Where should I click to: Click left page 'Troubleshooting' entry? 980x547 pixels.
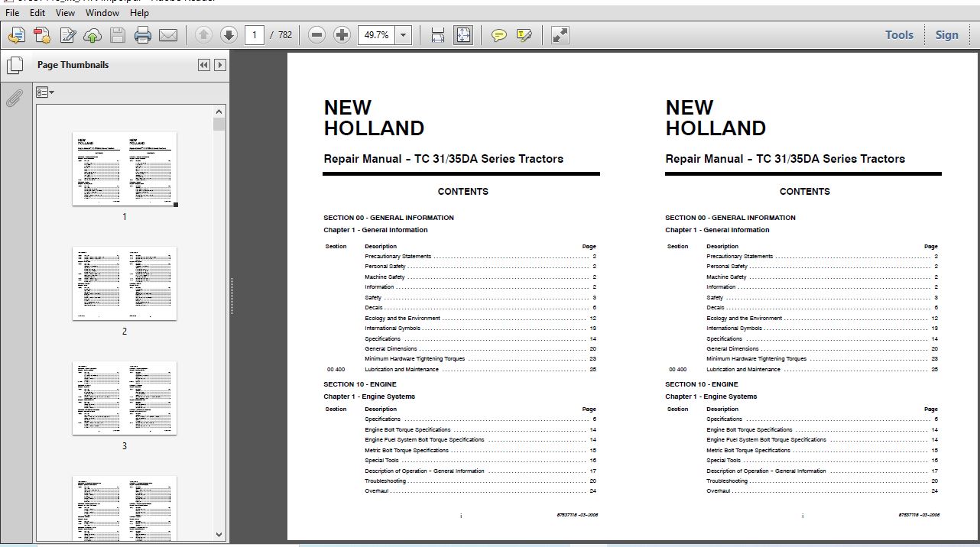[x=385, y=481]
